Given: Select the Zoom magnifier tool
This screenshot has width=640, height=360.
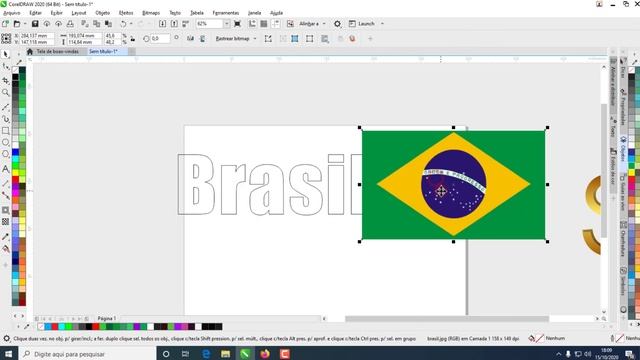Looking at the screenshot, I should (x=5, y=93).
